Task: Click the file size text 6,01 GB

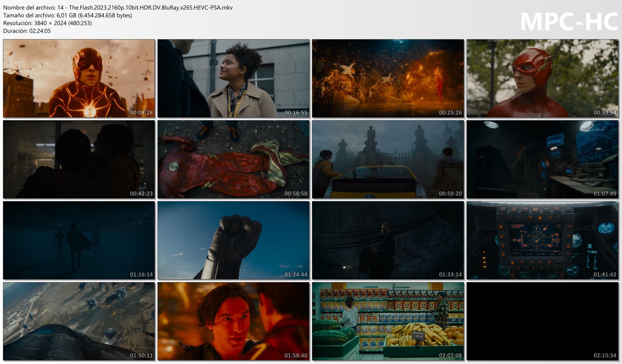Action: 66,15
